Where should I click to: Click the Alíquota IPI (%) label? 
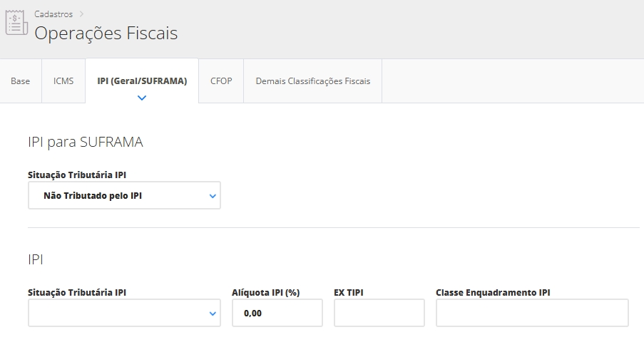click(265, 292)
